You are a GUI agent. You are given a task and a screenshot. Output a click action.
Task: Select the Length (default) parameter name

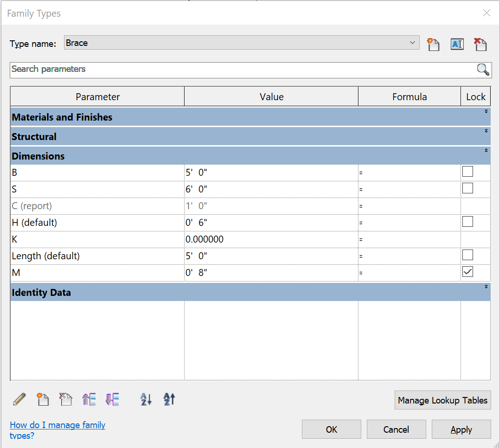[97, 256]
